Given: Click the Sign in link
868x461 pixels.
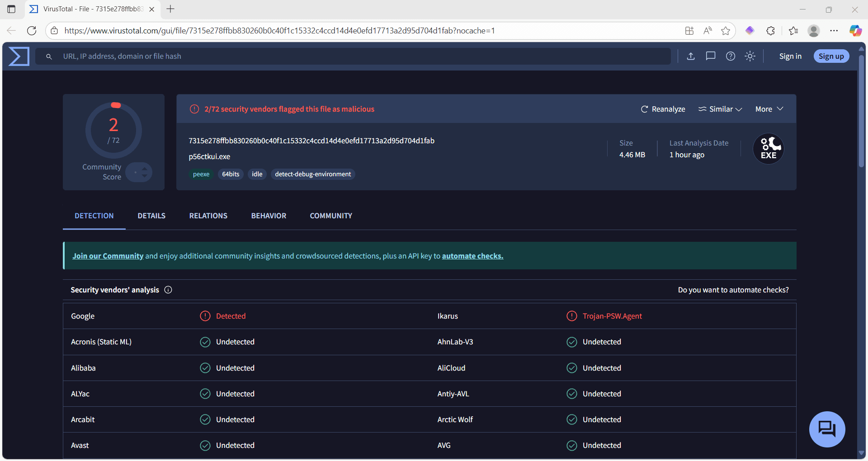Looking at the screenshot, I should [x=790, y=56].
